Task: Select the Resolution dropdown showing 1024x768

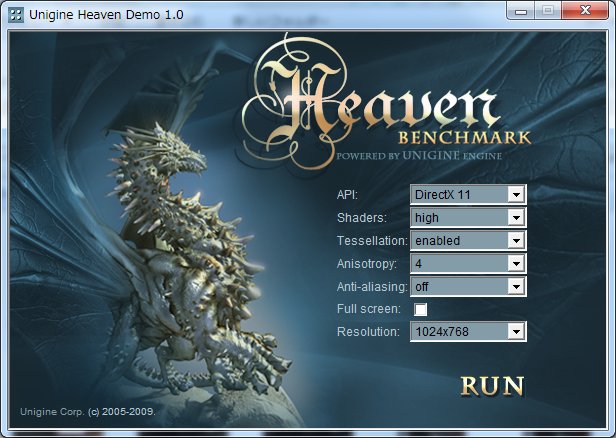Action: pyautogui.click(x=467, y=331)
